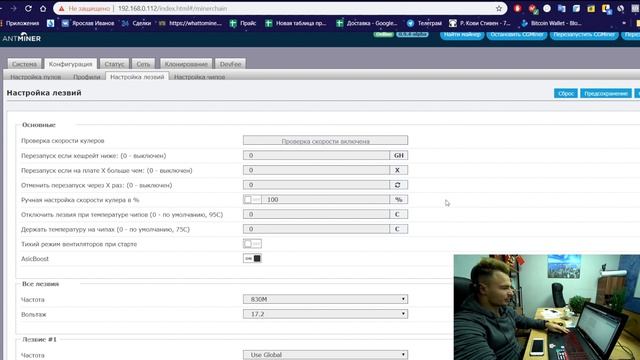The image size is (640, 360).
Task: Open blade #1 frequency 'Use Global' dropdown
Action: pos(325,355)
